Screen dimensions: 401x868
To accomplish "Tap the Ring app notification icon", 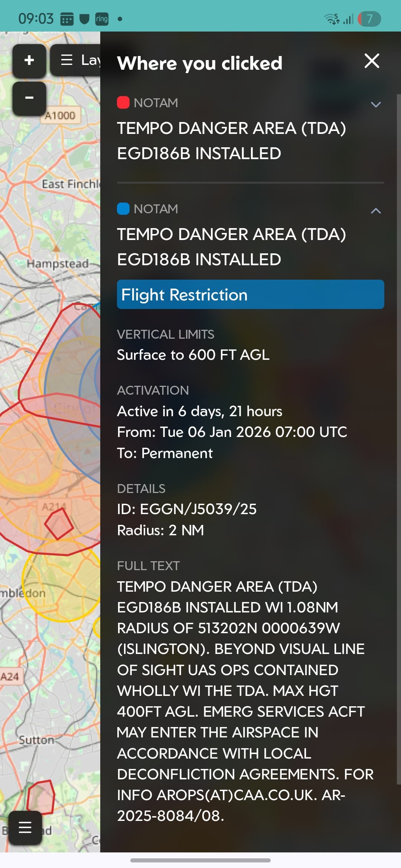I will point(102,19).
